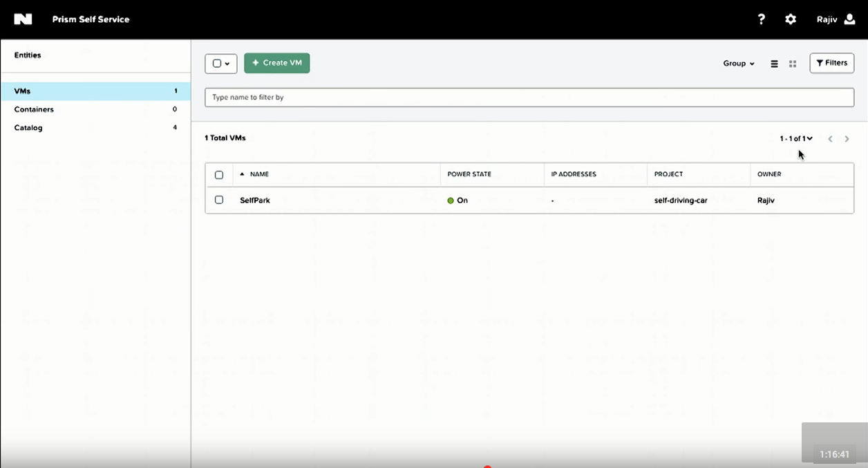Image resolution: width=868 pixels, height=468 pixels.
Task: Go to previous page arrow
Action: pyautogui.click(x=831, y=139)
